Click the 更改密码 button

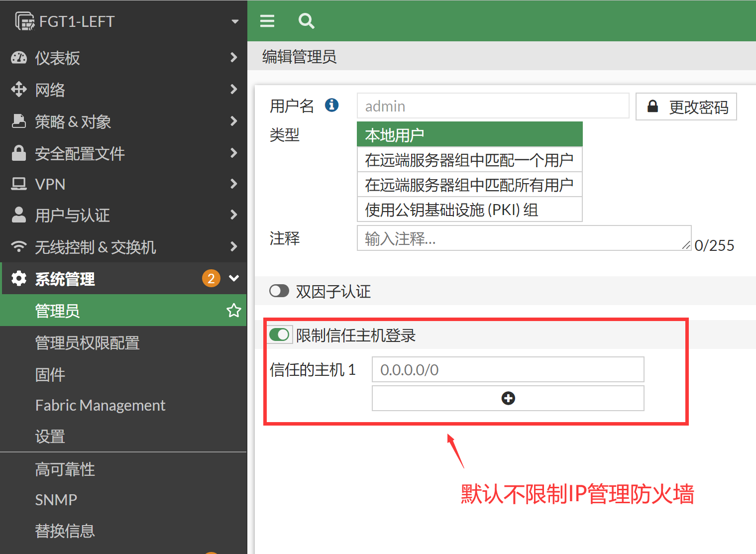(686, 107)
